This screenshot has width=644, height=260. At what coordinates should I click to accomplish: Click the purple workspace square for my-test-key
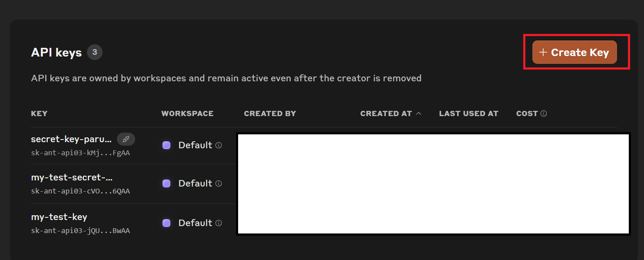(x=166, y=223)
